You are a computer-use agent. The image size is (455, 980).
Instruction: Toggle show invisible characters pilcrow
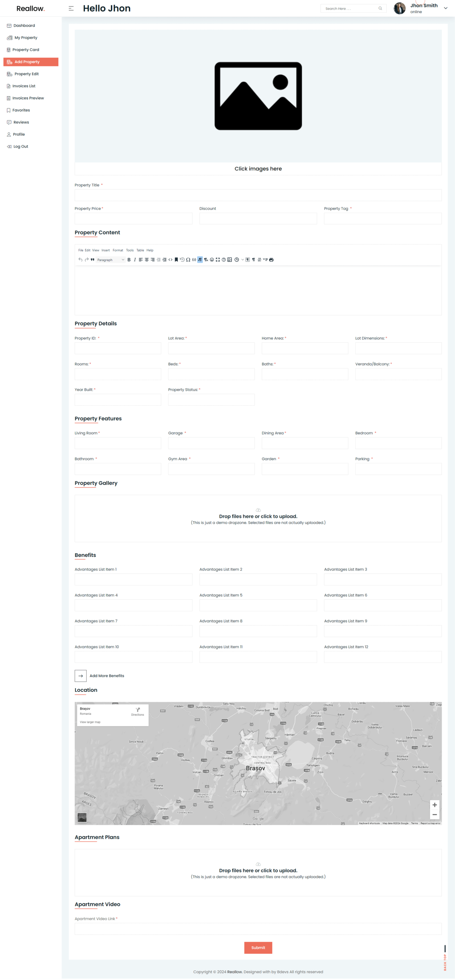pyautogui.click(x=254, y=260)
